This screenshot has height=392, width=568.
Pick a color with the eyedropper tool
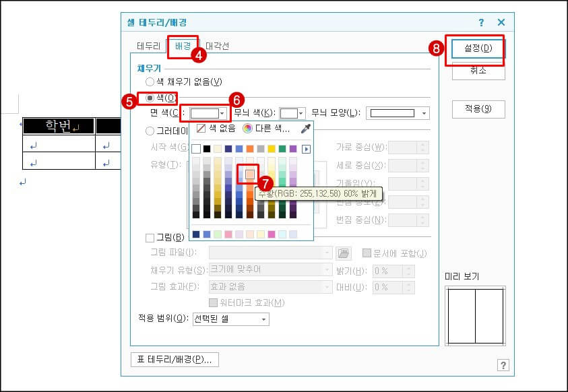(305, 131)
